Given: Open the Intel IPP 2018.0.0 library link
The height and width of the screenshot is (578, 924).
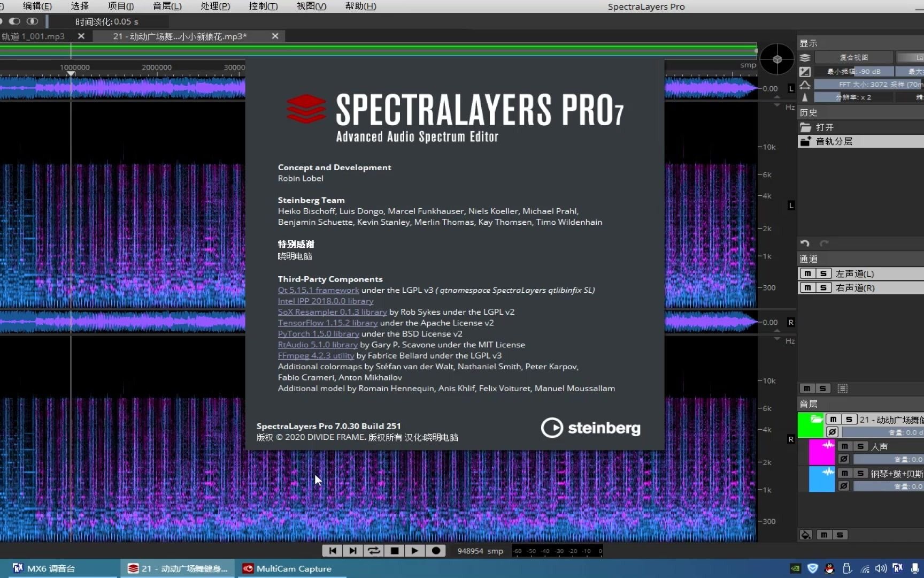Looking at the screenshot, I should [326, 301].
